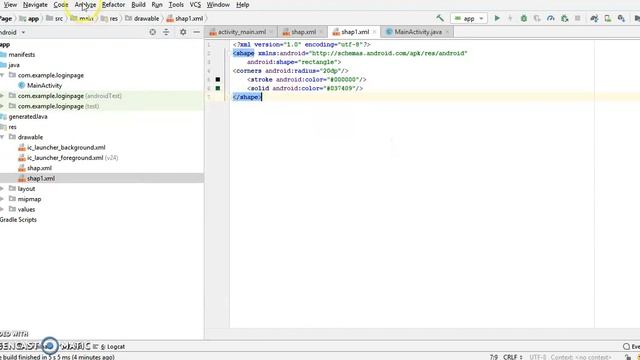Run the app with the green play icon

pos(497,18)
